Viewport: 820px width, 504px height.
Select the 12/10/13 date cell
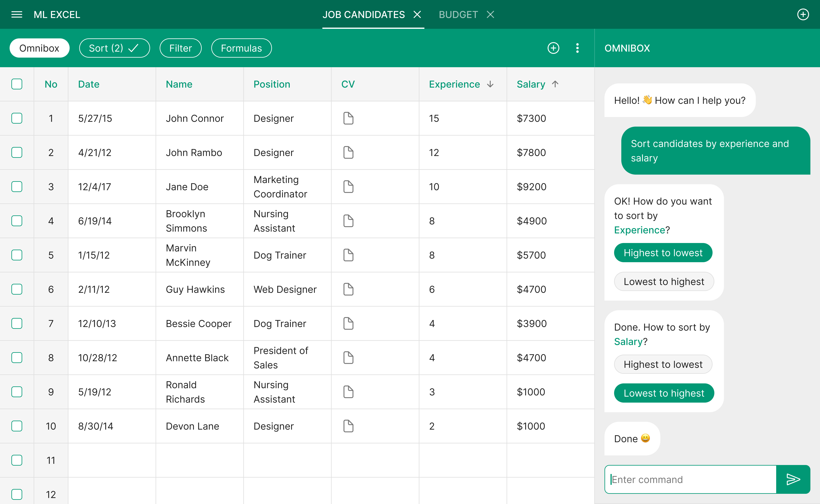(x=112, y=323)
